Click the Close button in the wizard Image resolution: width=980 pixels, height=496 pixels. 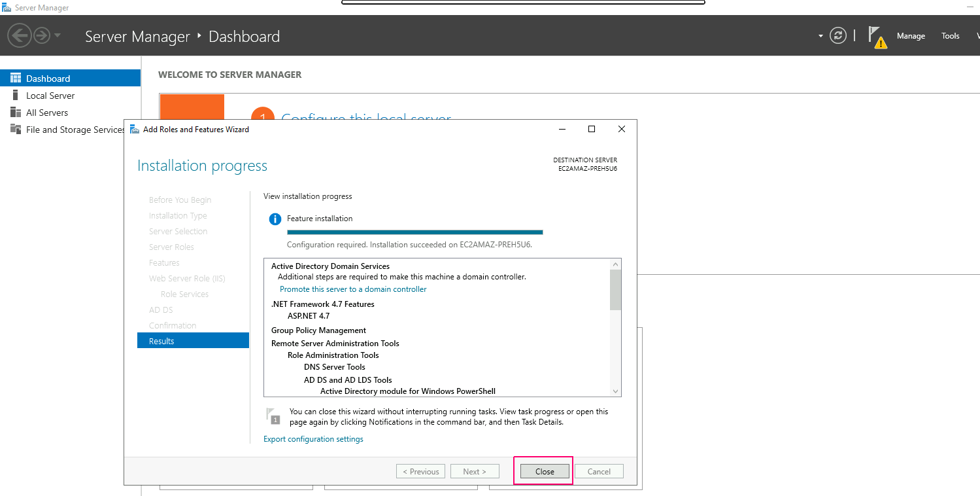coord(545,471)
